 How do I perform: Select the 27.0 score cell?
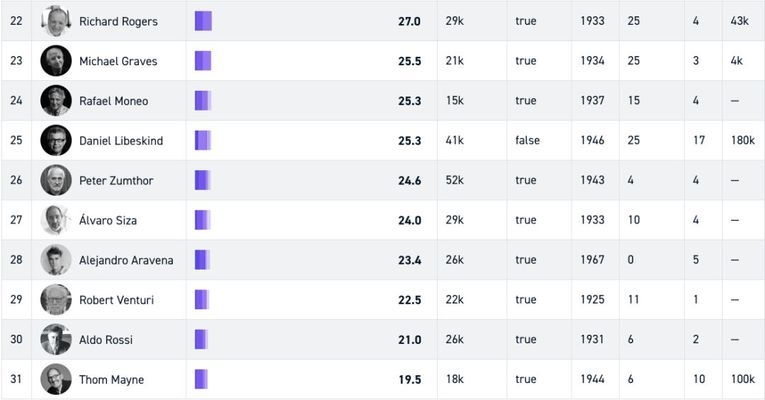(x=409, y=21)
